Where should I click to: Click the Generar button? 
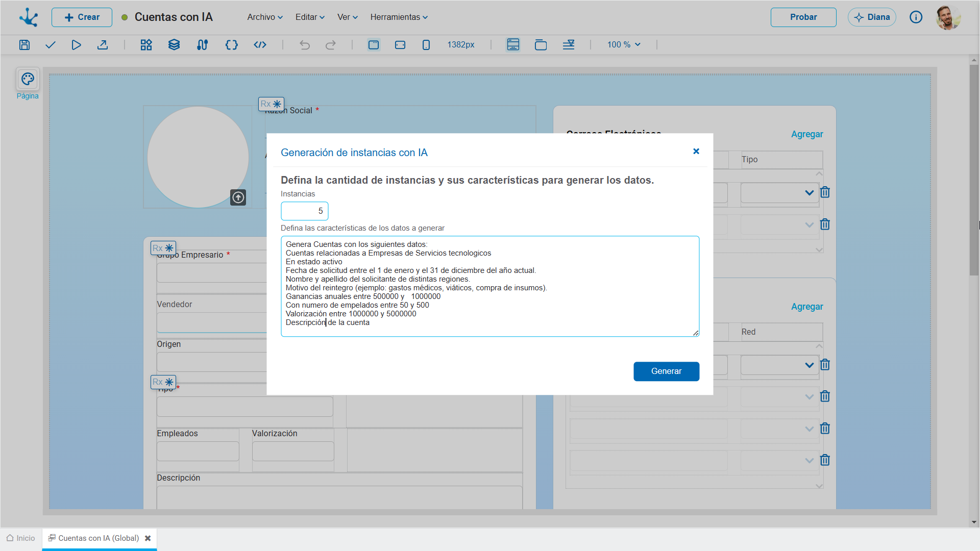tap(667, 371)
